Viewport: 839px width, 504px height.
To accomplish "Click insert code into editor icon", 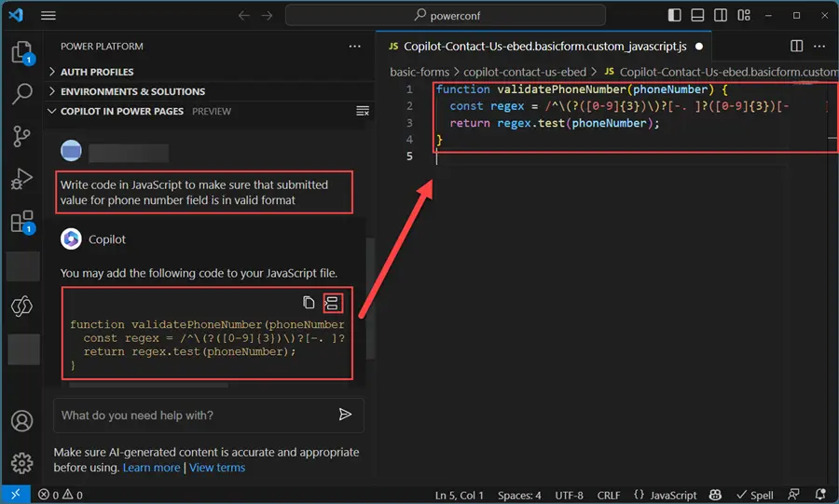I will [332, 303].
